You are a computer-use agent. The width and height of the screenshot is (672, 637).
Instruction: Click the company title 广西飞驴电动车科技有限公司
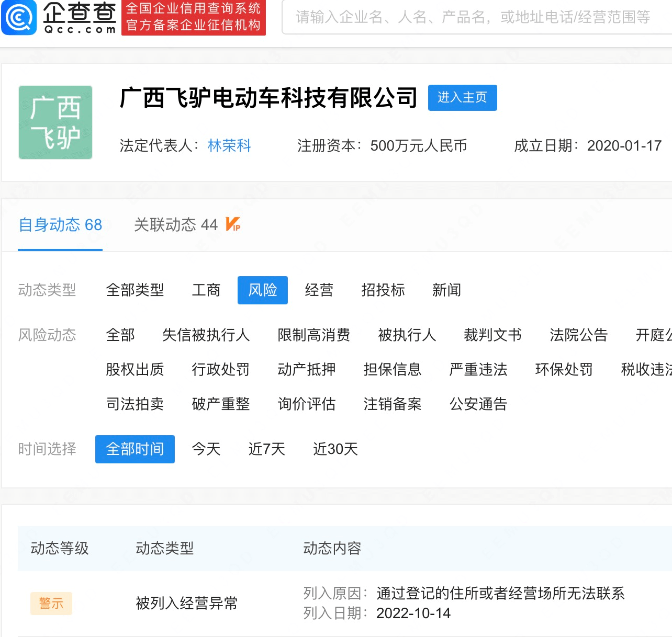point(268,98)
